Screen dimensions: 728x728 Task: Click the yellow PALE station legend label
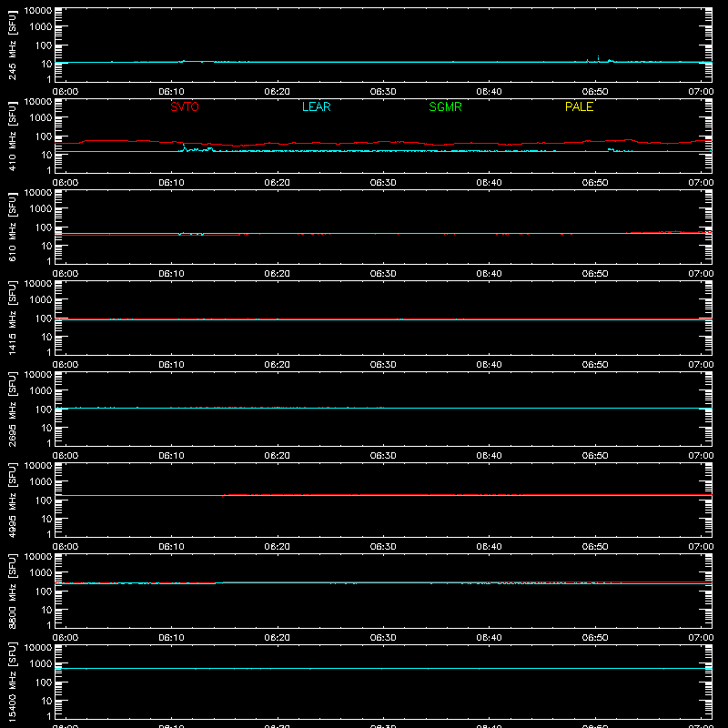click(x=579, y=106)
